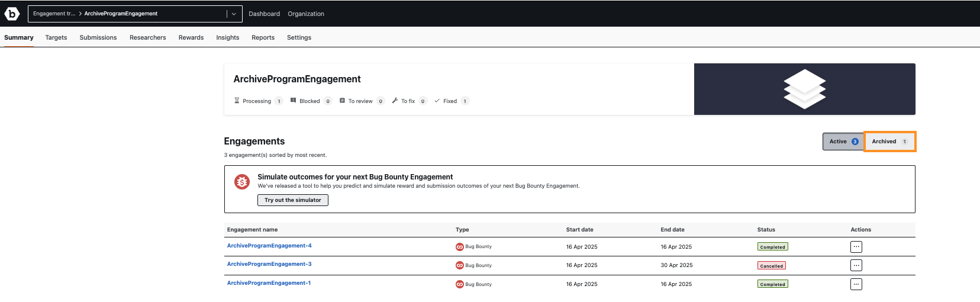Open ArchiveProgramEngagement-1 link
This screenshot has width=980, height=302.
click(x=269, y=283)
